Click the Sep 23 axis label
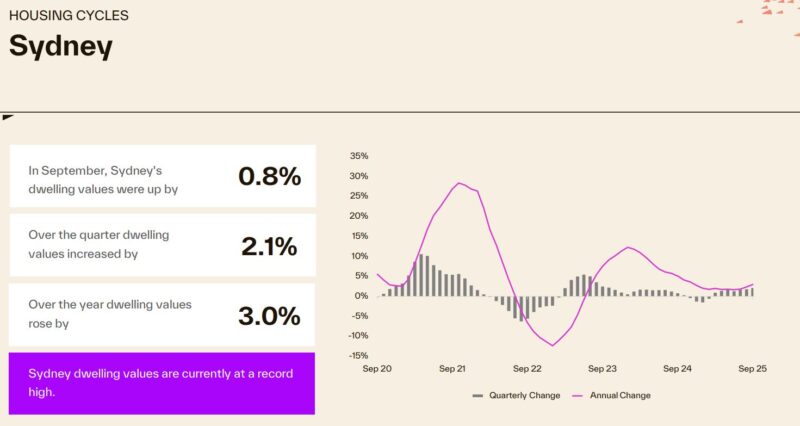Viewport: 800px width, 426px height. 602,368
